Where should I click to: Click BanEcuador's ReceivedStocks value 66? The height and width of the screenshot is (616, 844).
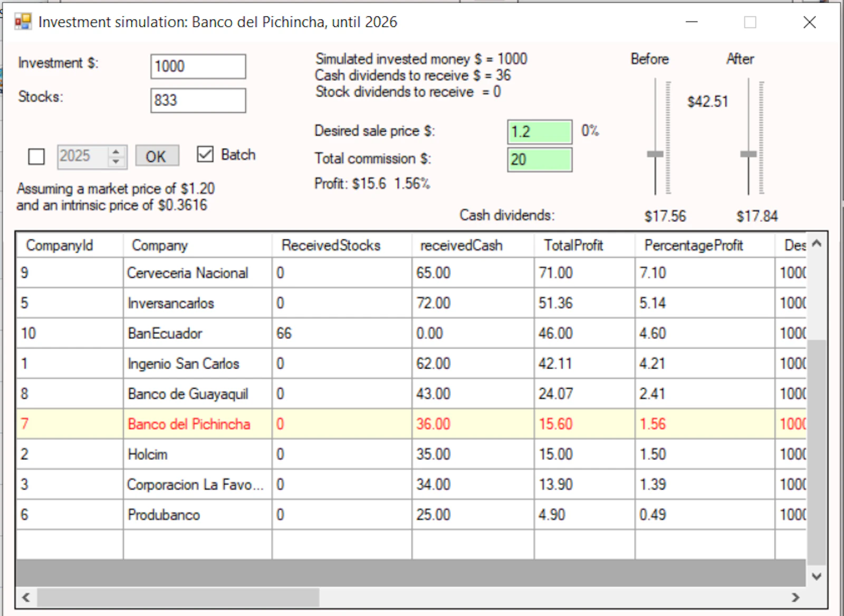point(342,333)
